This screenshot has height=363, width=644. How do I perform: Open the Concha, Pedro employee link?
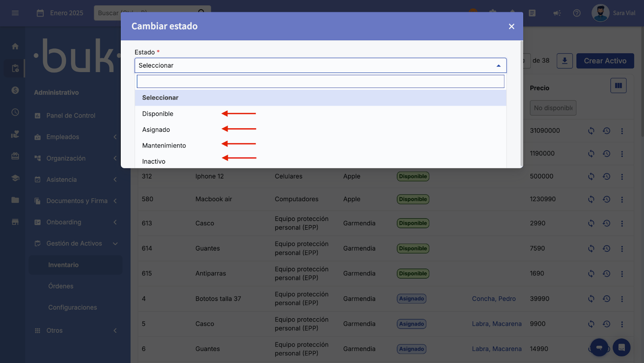[493, 299]
